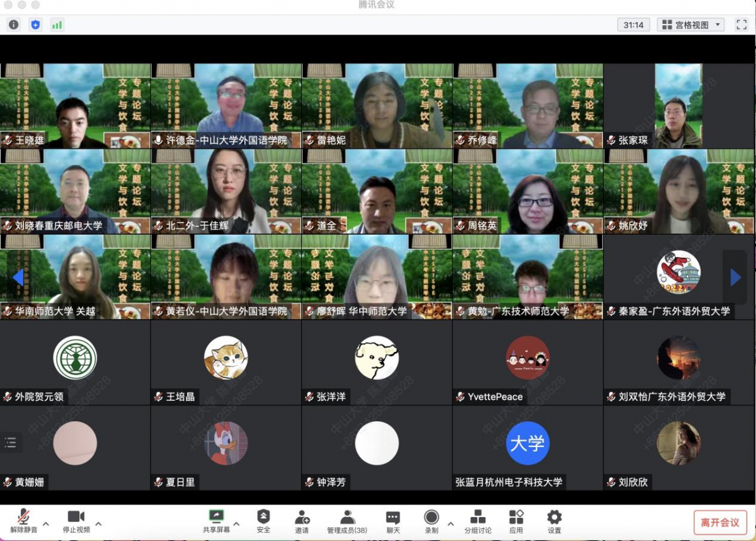Unmute microphone (解除静音)
The width and height of the screenshot is (756, 541).
24,521
